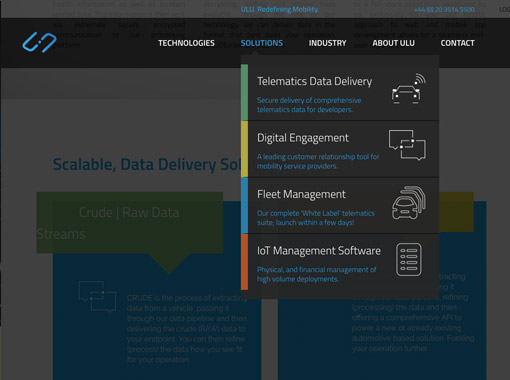Go to the Contact page

coord(457,43)
